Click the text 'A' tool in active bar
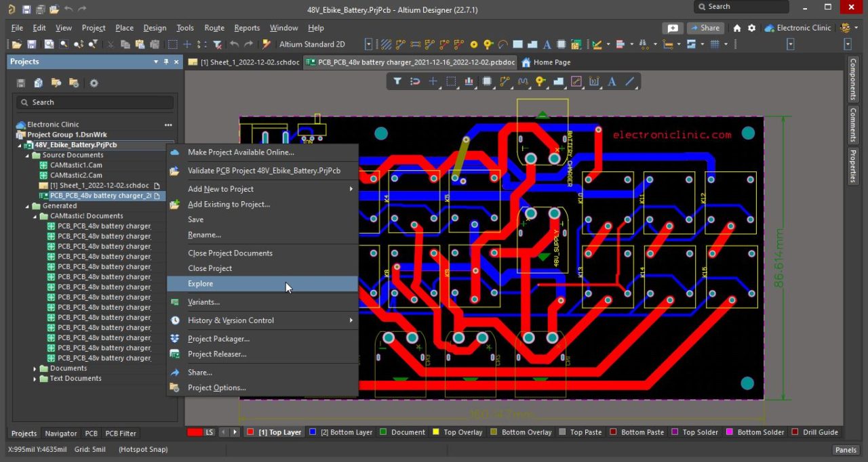Viewport: 868px width, 462px height. (x=612, y=81)
